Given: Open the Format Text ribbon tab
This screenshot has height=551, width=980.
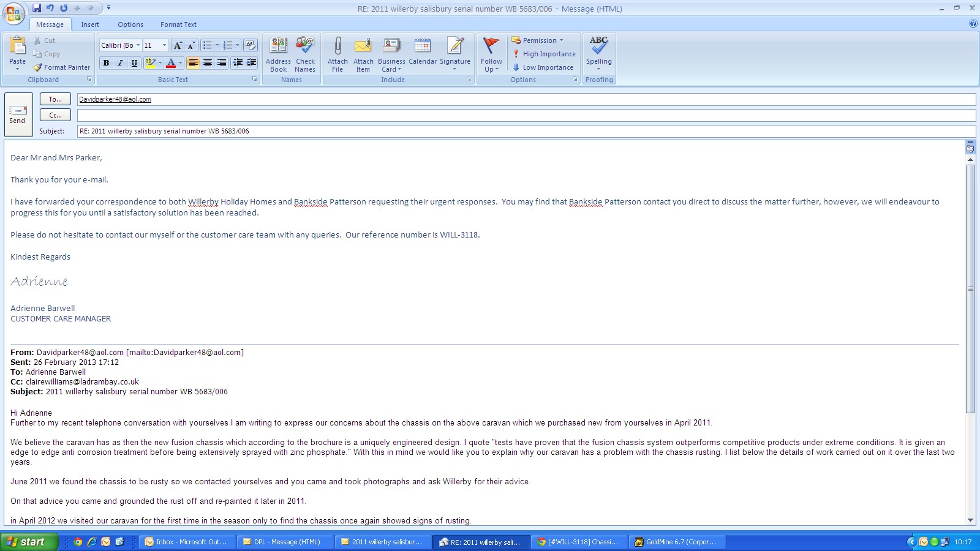Looking at the screenshot, I should point(178,24).
